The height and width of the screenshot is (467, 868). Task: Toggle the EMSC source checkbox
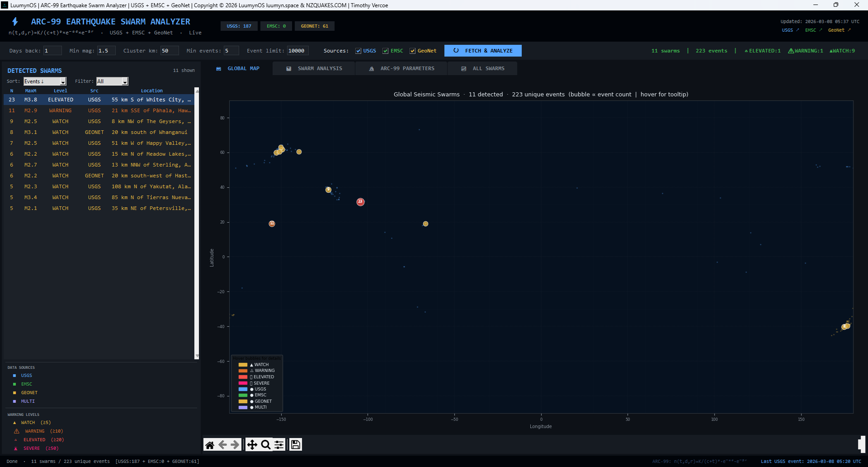[386, 51]
